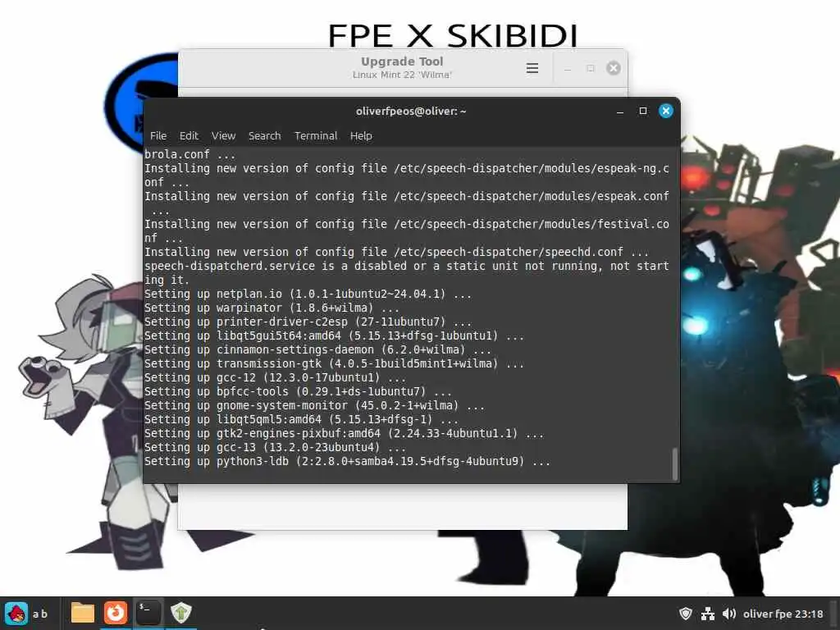Minimize the Upgrade Tool window
840x630 pixels.
[568, 69]
